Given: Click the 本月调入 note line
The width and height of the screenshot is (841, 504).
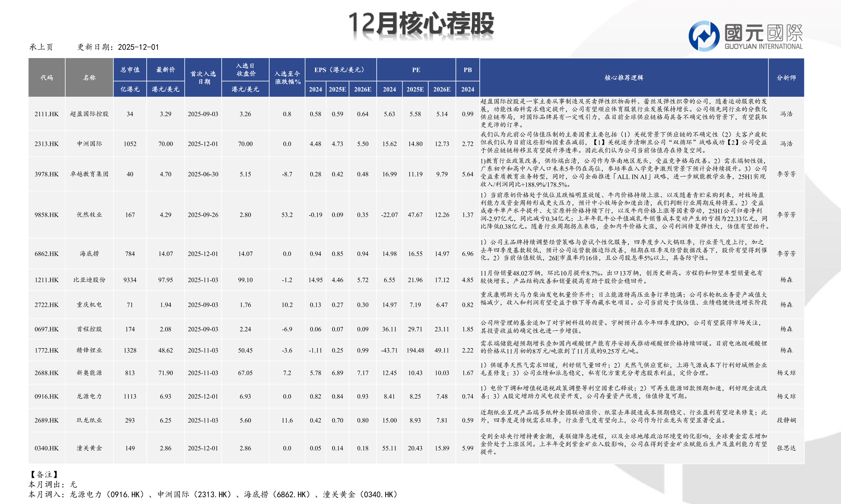Looking at the screenshot, I should click(x=213, y=495).
